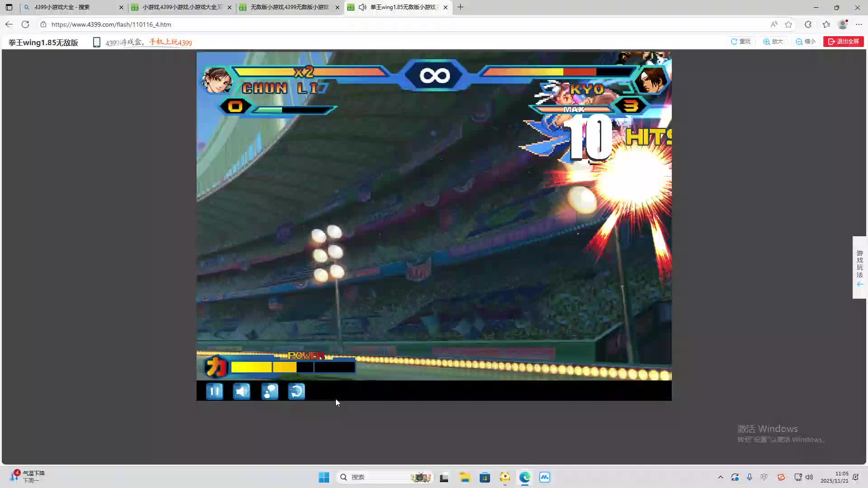
Task: Mute game sound using the speaker icon
Action: pyautogui.click(x=241, y=391)
